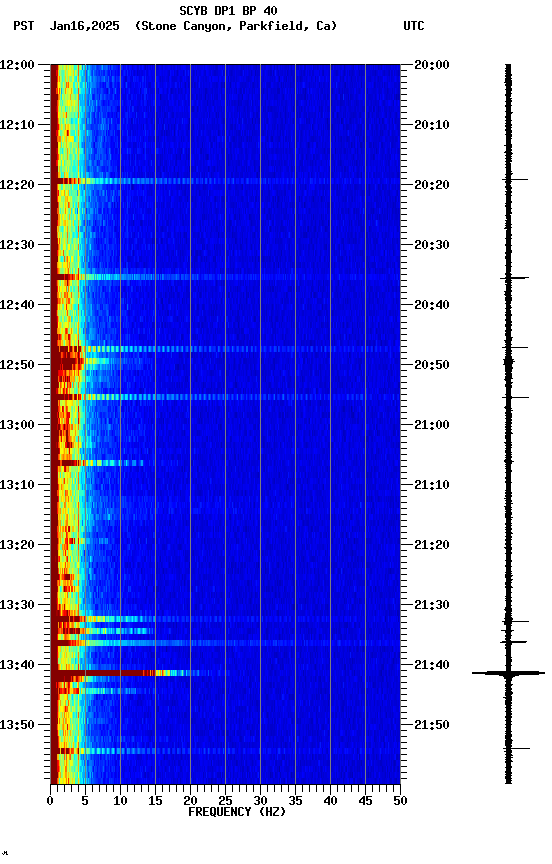Click the event band near 13:36
The width and height of the screenshot is (552, 864).
pyautogui.click(x=225, y=643)
